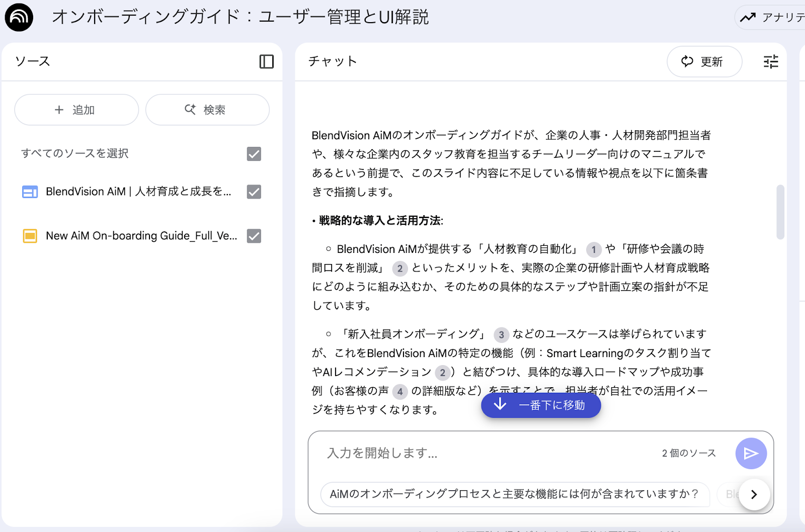Click the NotebookLM logo

tap(19, 17)
